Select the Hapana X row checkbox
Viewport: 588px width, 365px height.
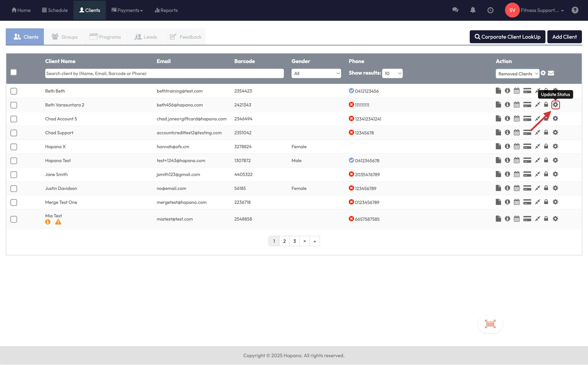(x=14, y=147)
